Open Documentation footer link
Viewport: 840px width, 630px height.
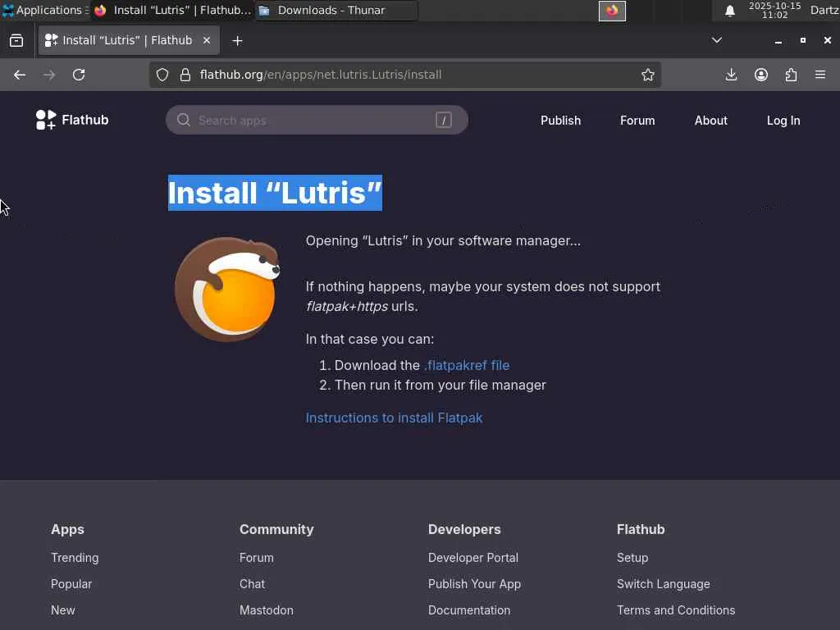tap(468, 610)
